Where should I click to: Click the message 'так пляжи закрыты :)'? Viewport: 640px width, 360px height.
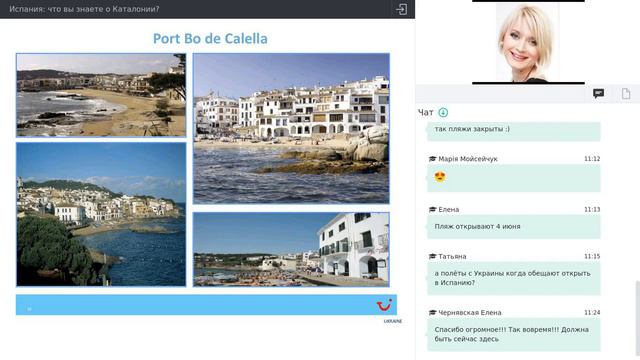coord(513,131)
